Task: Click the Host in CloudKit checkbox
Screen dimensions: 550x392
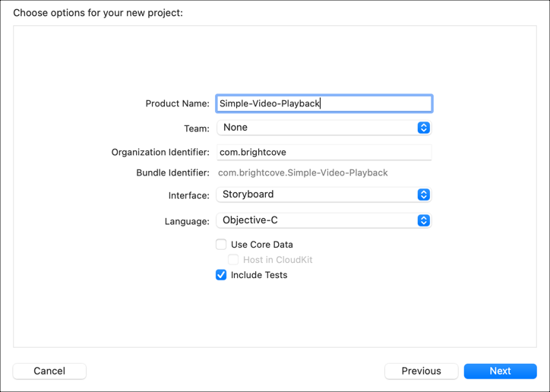Action: pyautogui.click(x=233, y=260)
